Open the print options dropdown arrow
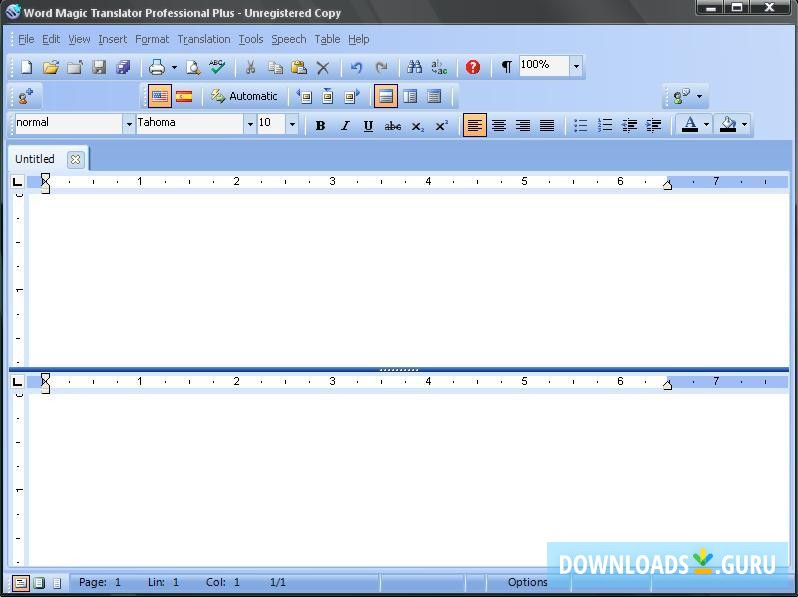 click(x=174, y=67)
